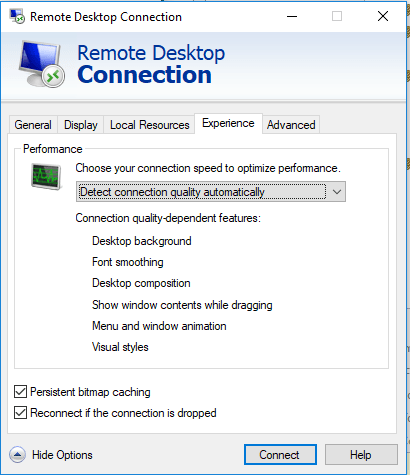
Task: Click the Font smoothing feature text
Action: click(128, 262)
